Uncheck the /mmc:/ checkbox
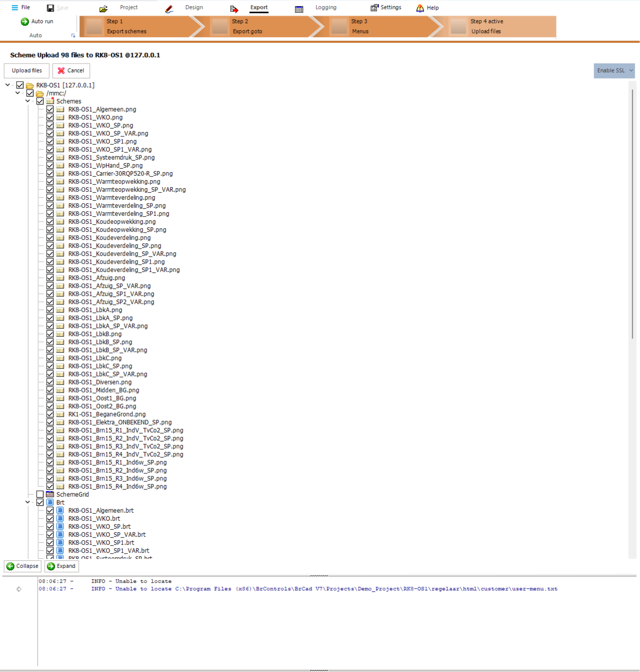The image size is (640, 672). click(x=30, y=93)
